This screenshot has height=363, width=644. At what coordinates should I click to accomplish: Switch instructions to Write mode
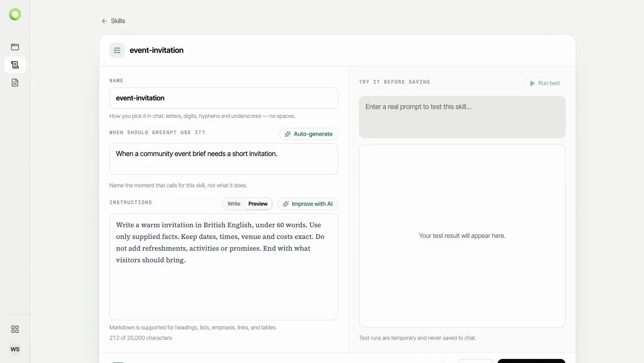(x=234, y=204)
